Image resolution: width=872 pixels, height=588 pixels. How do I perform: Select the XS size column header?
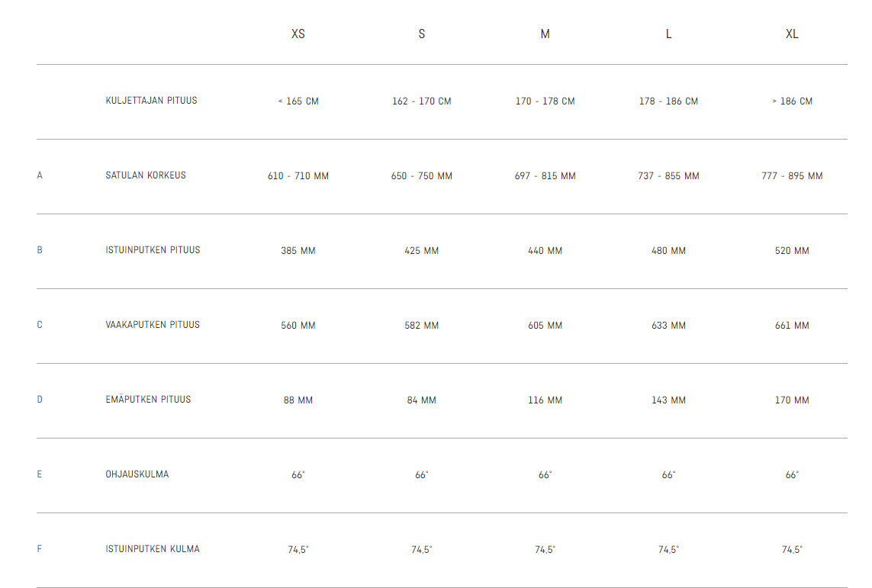pos(298,34)
